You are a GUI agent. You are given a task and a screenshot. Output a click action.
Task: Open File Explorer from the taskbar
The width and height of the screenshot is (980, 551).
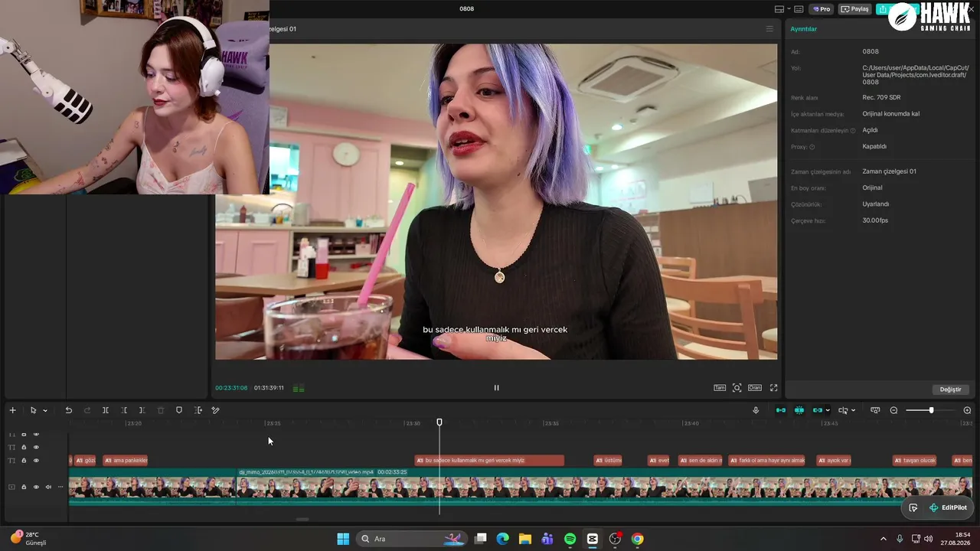[525, 539]
